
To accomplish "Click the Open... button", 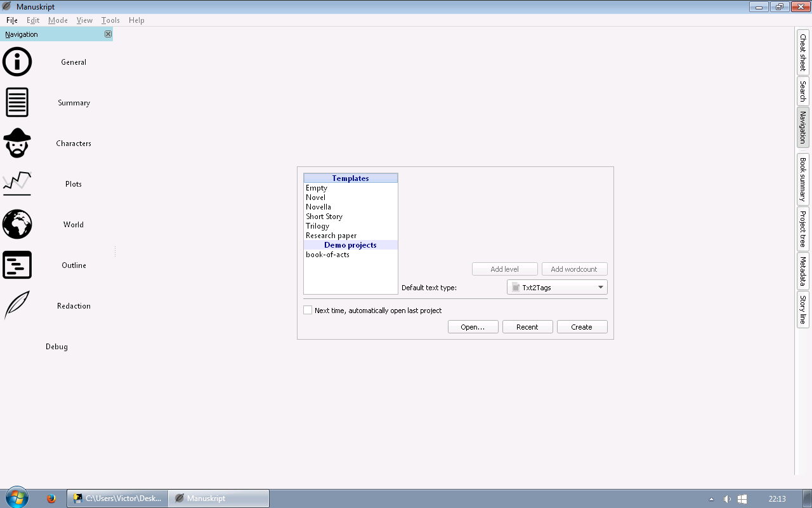I will 473,327.
